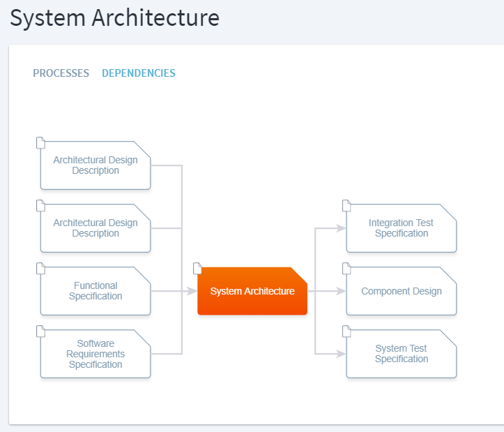Click the document icon on Functional Specification
Screen dimensions: 504x432
point(40,269)
